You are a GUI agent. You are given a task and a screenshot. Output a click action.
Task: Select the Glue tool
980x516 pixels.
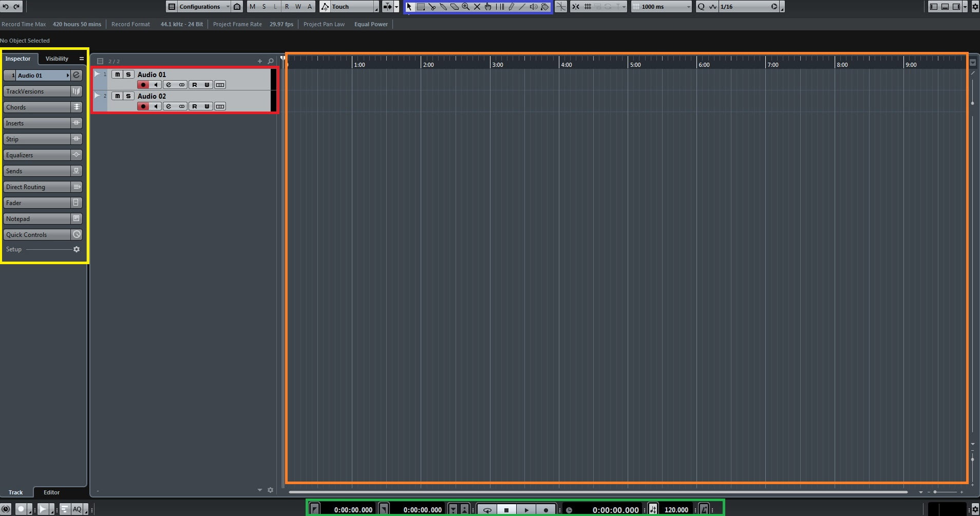443,7
